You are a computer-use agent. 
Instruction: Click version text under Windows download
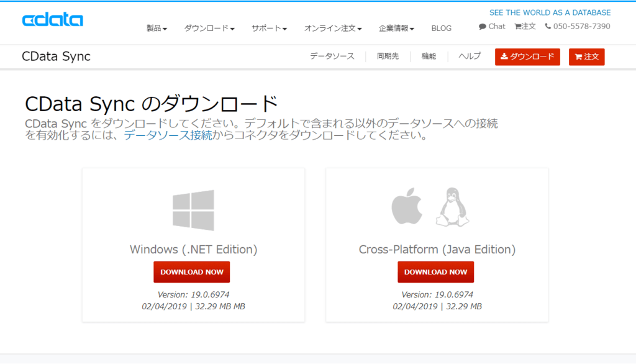194,294
